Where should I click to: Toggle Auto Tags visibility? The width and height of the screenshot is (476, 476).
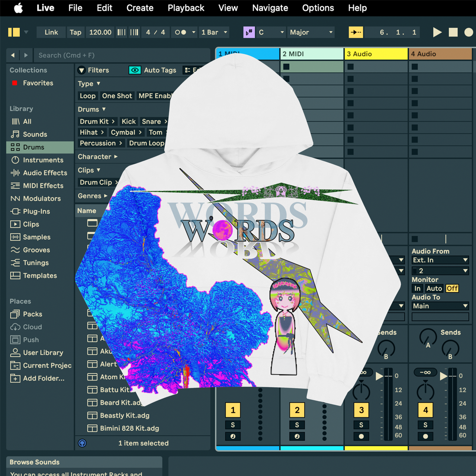coord(135,70)
